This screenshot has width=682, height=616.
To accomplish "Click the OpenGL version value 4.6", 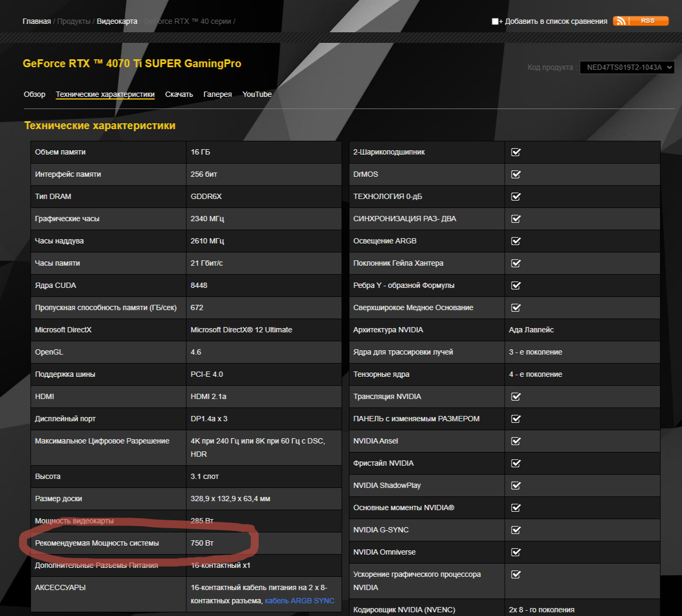I will click(196, 352).
